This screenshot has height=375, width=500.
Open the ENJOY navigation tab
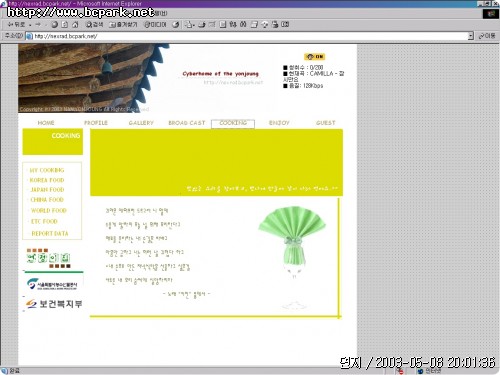[x=279, y=123]
